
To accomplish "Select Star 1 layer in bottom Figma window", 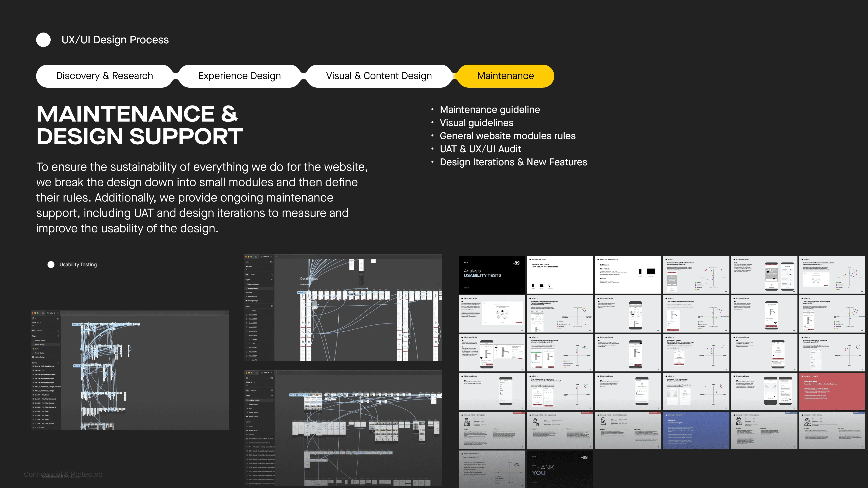I will pos(251,426).
